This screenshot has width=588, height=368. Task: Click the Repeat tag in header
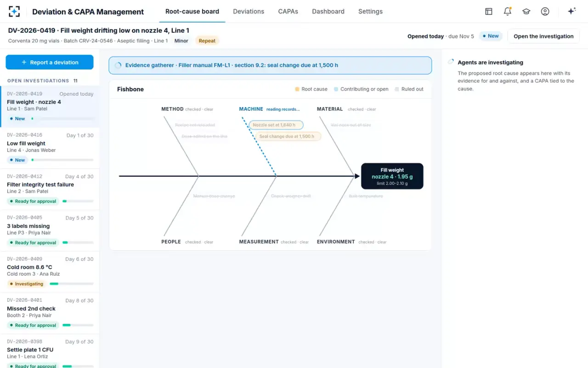(207, 41)
